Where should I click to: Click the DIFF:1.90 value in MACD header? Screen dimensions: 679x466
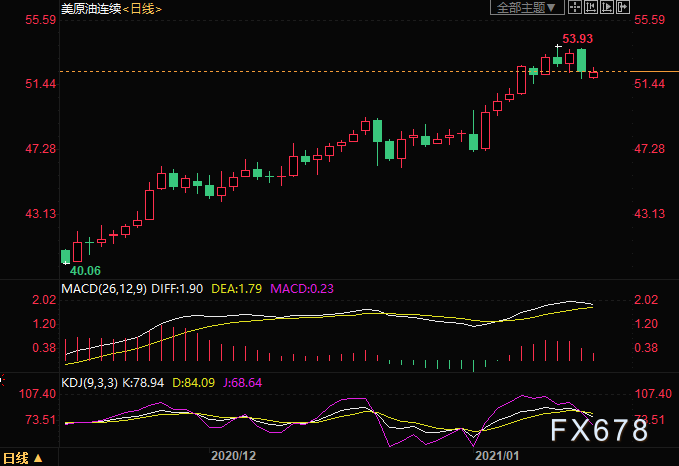click(x=177, y=288)
